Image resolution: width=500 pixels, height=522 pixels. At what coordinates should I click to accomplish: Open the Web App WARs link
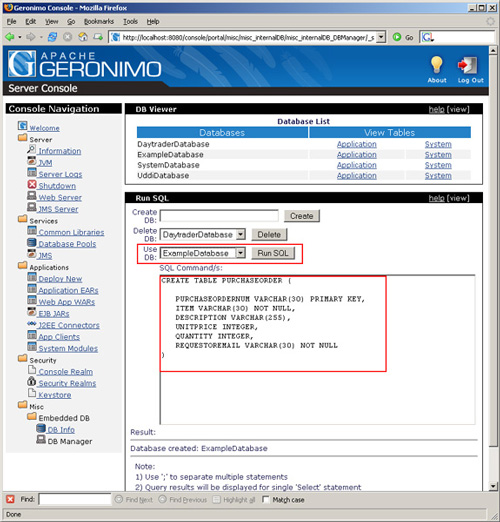click(x=67, y=302)
